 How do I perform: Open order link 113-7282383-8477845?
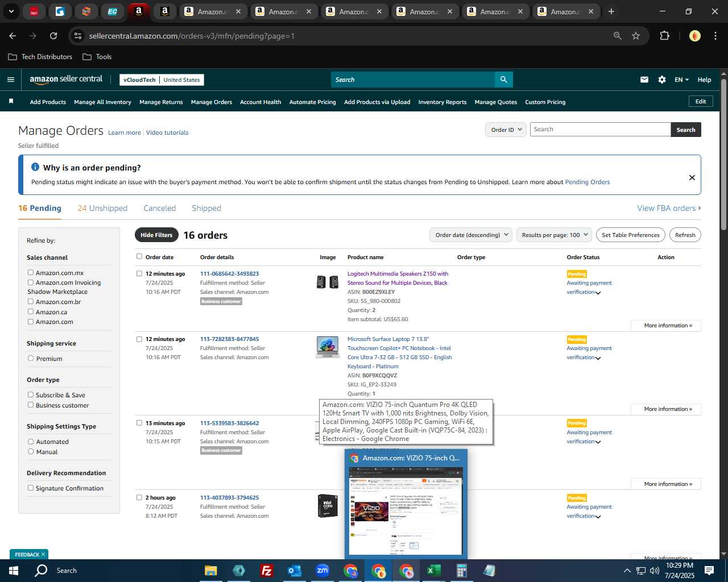pos(229,339)
